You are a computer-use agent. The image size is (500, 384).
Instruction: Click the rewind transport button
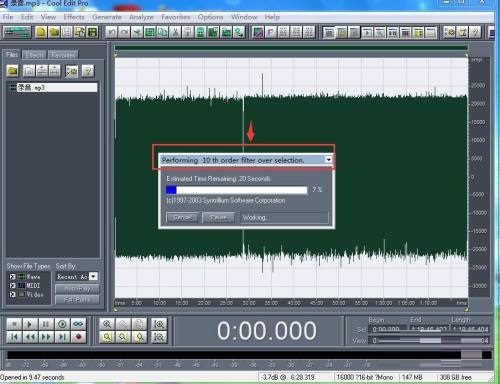point(30,337)
